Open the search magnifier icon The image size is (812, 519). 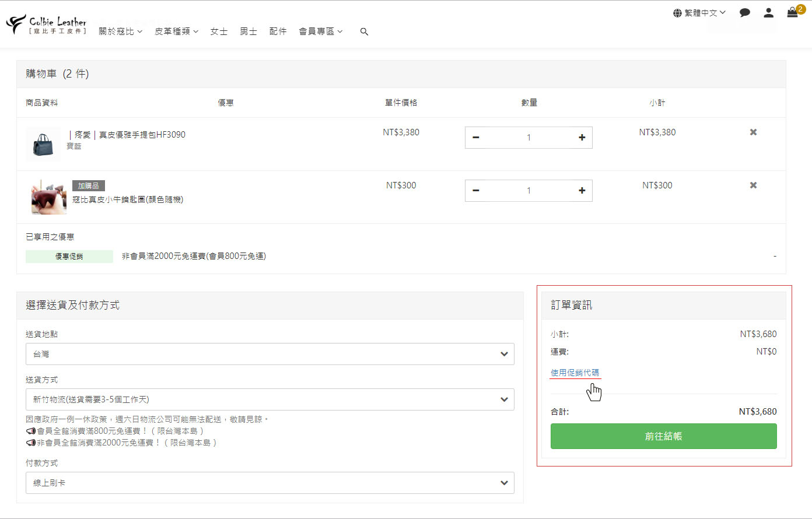coord(364,31)
